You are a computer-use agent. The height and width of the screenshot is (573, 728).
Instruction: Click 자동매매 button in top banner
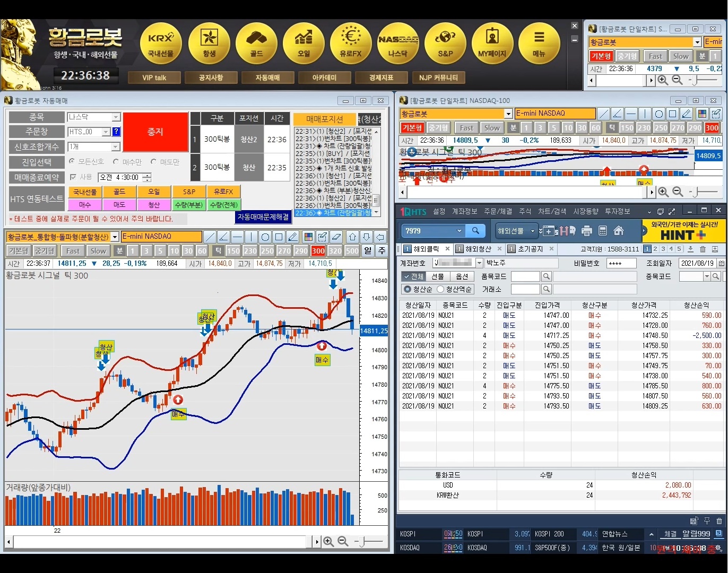[x=268, y=77]
